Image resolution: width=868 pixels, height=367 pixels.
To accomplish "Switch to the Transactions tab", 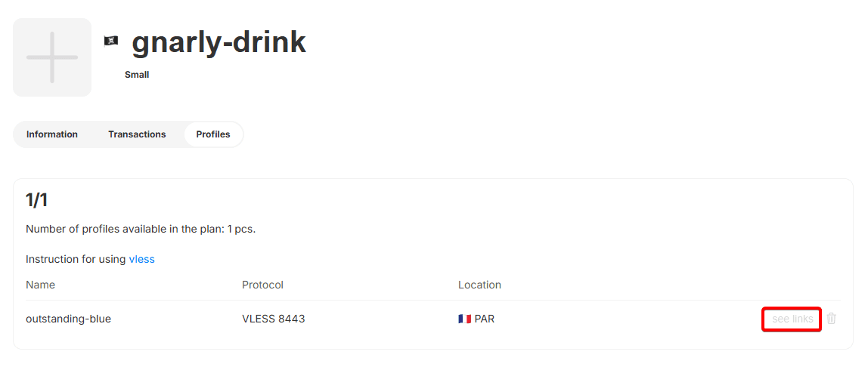I will point(137,134).
